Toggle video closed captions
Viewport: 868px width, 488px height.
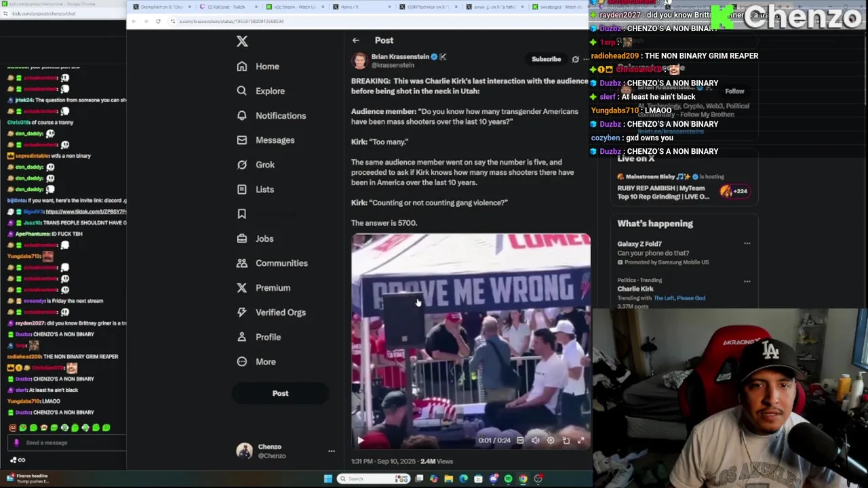520,441
